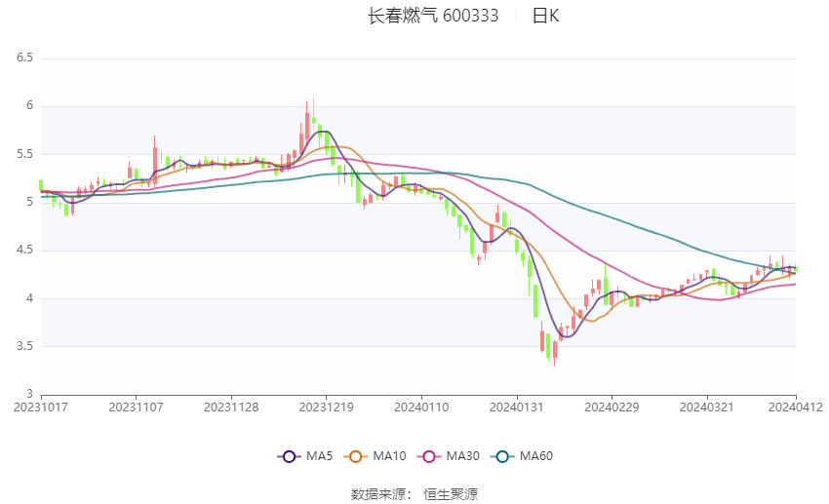Viewport: 829px width, 504px height.
Task: Toggle the MA60 legend series
Action: coord(522,456)
